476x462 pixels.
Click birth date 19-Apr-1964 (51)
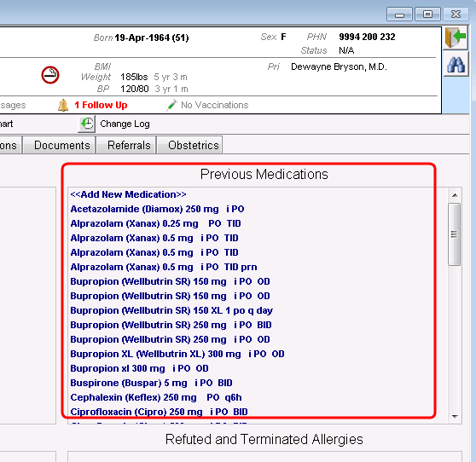click(152, 38)
